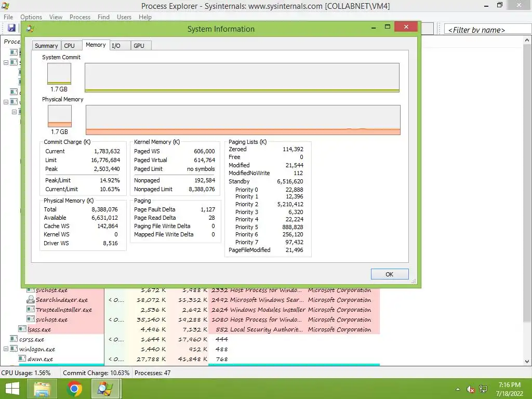Click the System Commit history graph
The width and height of the screenshot is (532, 399).
point(242,77)
